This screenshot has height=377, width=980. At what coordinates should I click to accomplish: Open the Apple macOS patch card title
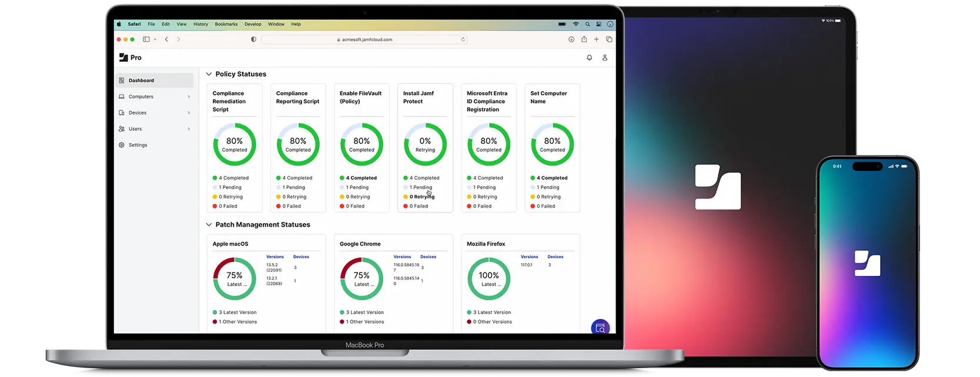click(x=230, y=244)
